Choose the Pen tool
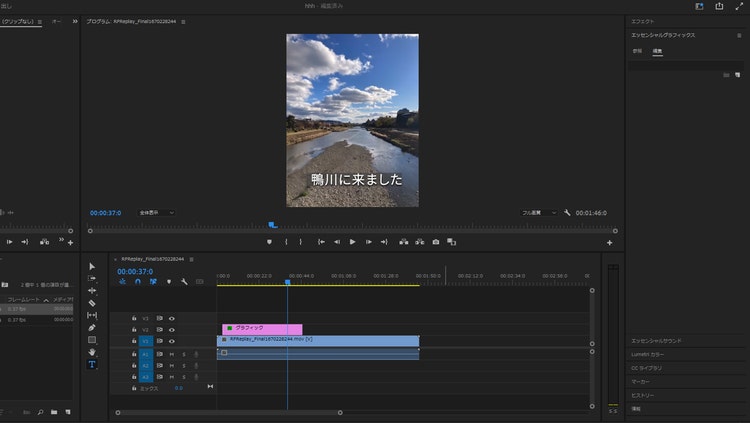This screenshot has width=750, height=423. pos(92,328)
